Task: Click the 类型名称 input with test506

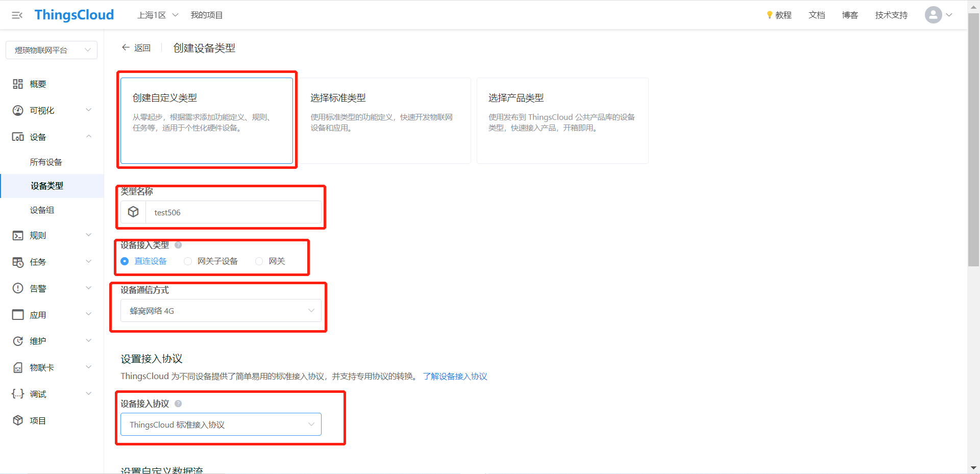Action: coord(233,212)
